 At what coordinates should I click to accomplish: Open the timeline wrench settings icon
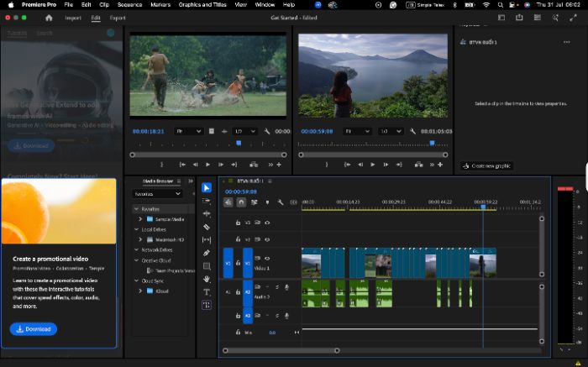280,202
